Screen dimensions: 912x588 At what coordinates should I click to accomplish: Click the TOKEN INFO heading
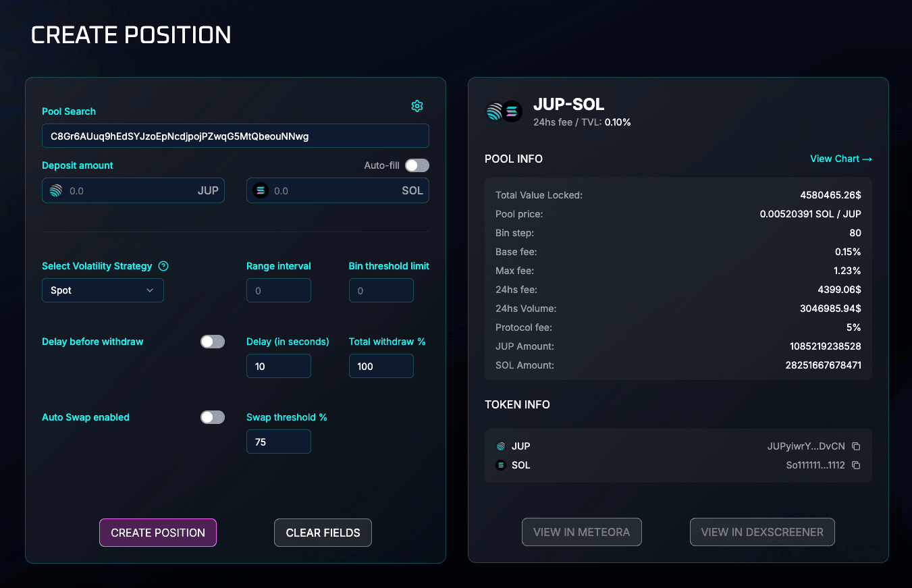pos(517,404)
